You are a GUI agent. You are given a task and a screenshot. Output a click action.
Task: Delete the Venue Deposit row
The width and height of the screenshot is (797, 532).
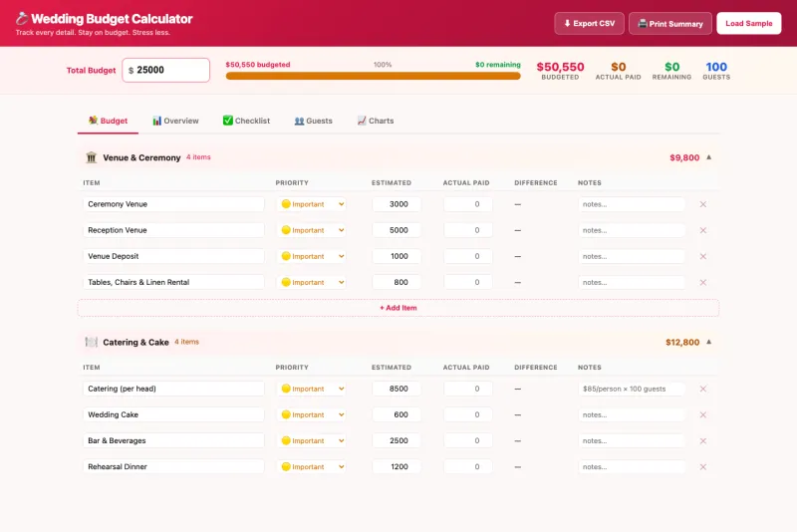coord(702,256)
